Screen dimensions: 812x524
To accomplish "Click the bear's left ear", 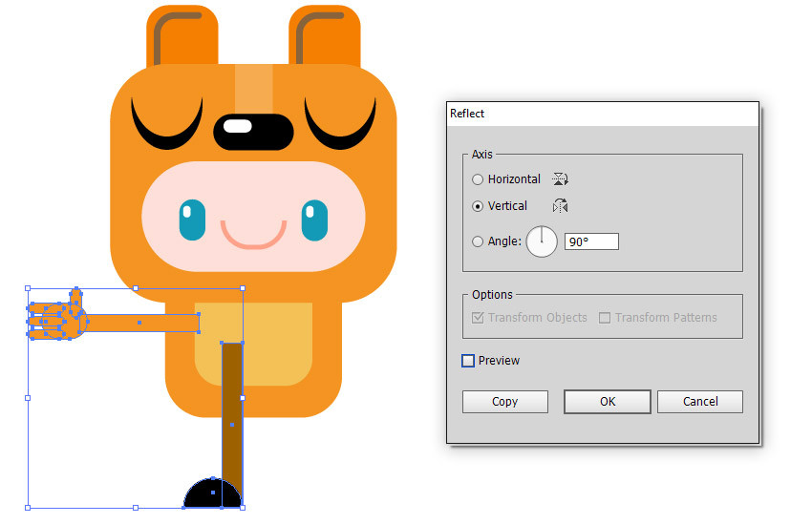I will (182, 35).
